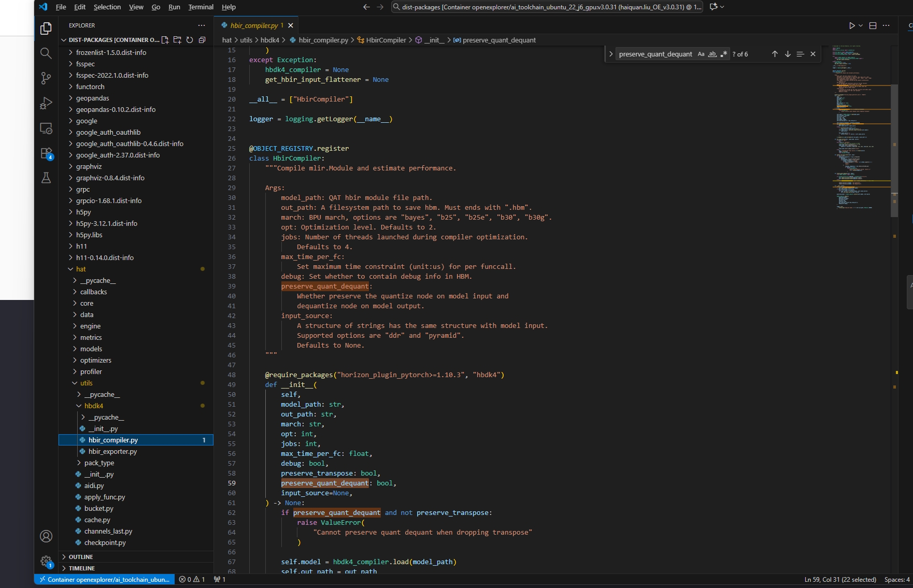Toggle Match Whole Word in find
Image resolution: width=913 pixels, height=588 pixels.
[x=712, y=54]
